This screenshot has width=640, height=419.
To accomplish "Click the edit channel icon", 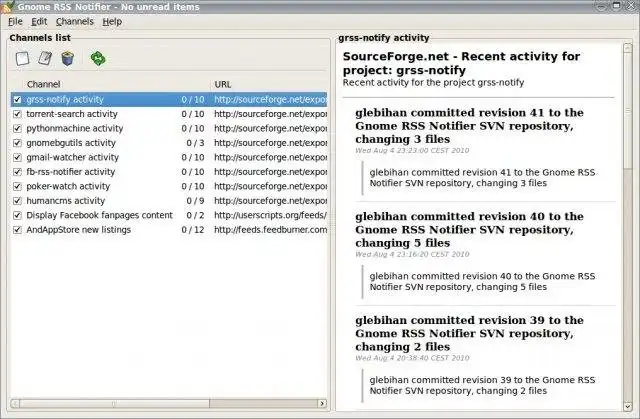I will coord(45,58).
